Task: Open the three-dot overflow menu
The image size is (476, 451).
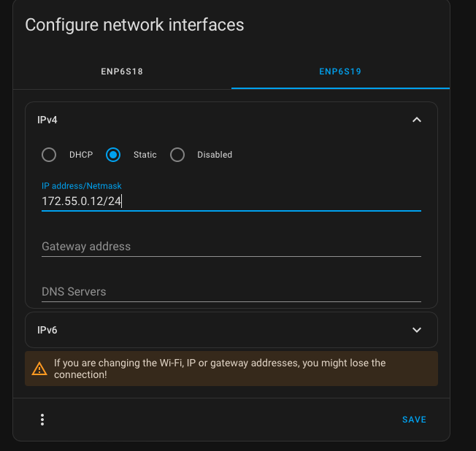Action: (42, 420)
